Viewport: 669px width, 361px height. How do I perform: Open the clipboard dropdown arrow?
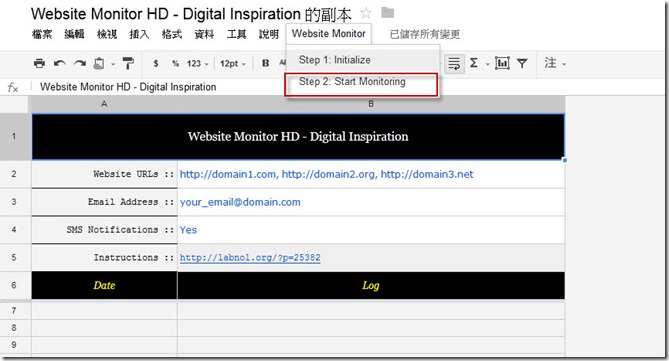pos(113,64)
